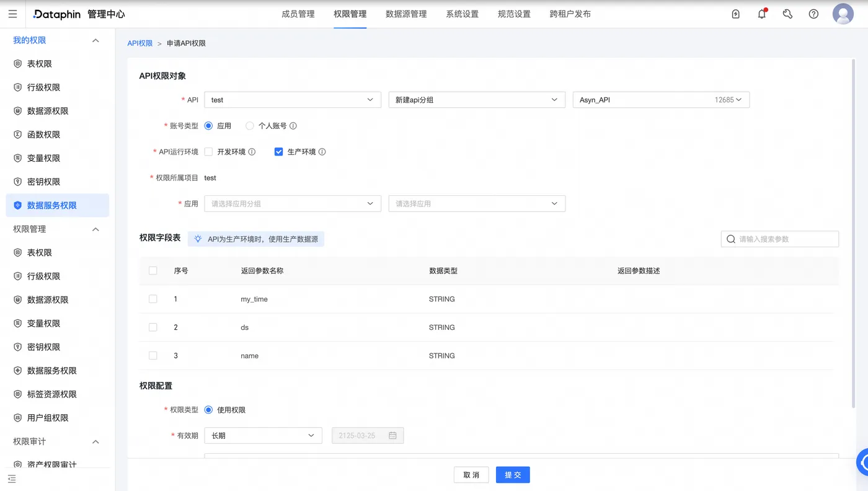Click the floating assistant icon at right edge

tap(862, 462)
